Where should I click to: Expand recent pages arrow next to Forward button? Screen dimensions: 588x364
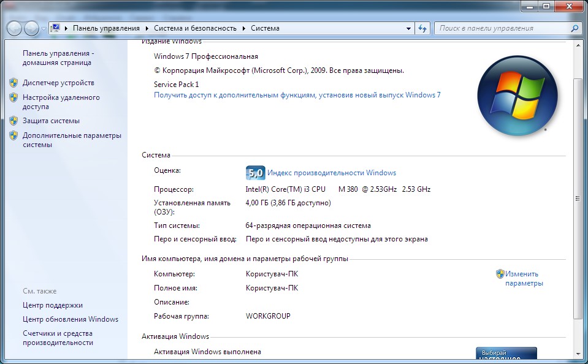[x=44, y=29]
